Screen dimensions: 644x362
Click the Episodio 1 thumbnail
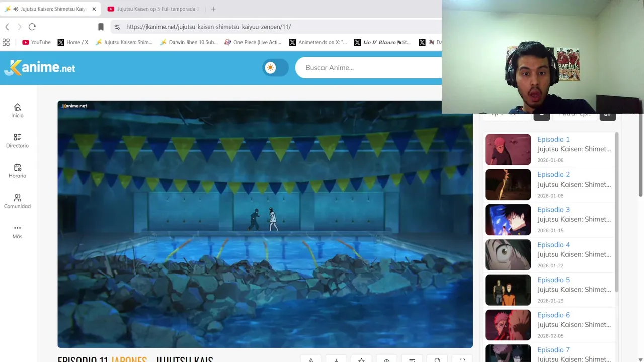tap(508, 149)
